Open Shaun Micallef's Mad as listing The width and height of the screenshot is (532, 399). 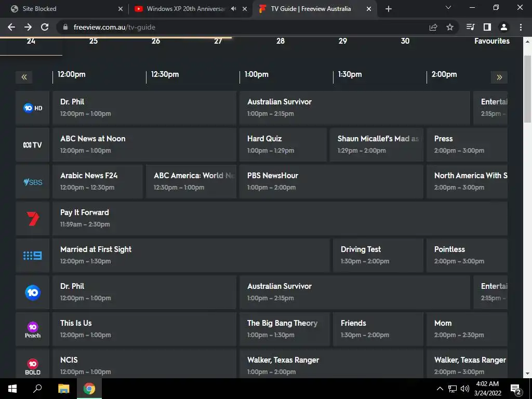377,145
